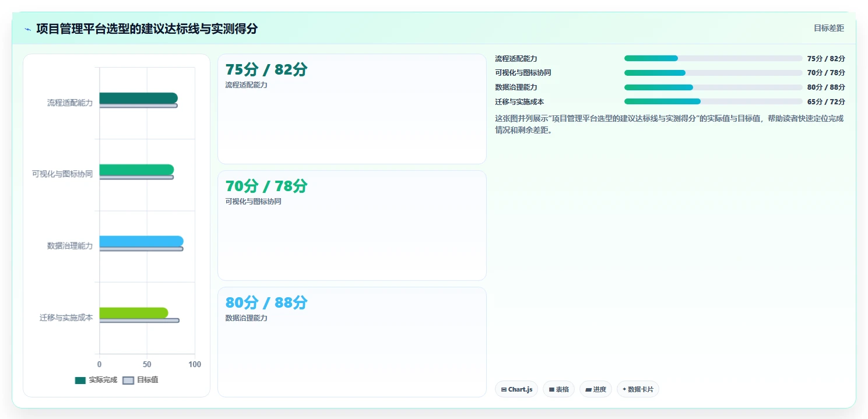Image resolution: width=868 pixels, height=419 pixels.
Task: Toggle the 实际完成 legend item
Action: [96, 380]
